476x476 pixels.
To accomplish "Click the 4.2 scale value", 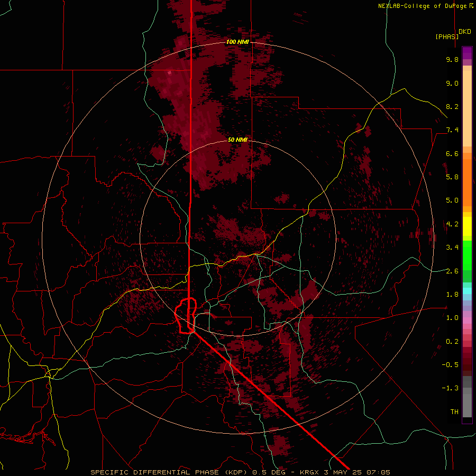I will [x=452, y=224].
